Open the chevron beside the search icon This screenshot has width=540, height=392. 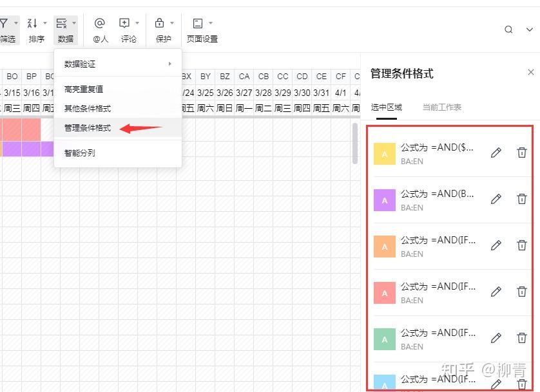point(529,29)
